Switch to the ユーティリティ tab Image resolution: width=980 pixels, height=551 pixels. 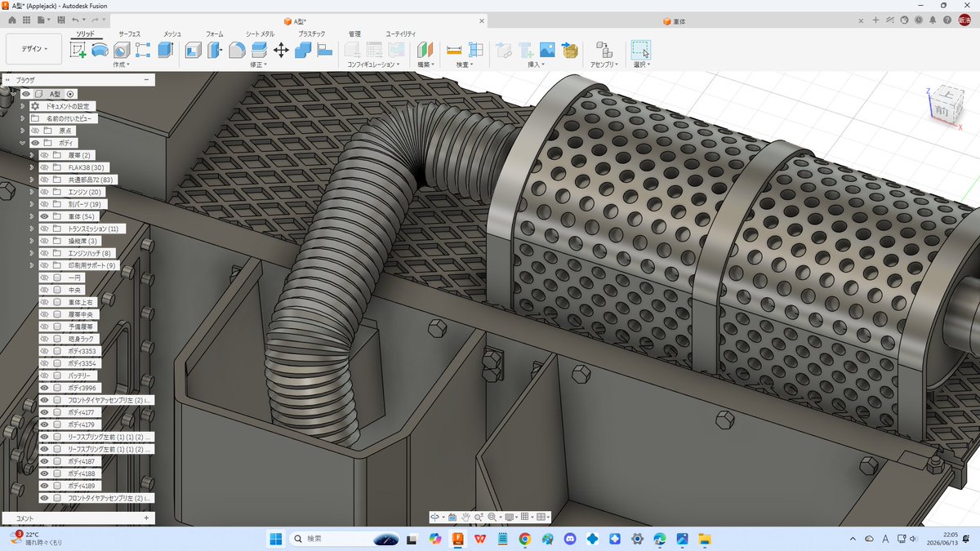(401, 33)
